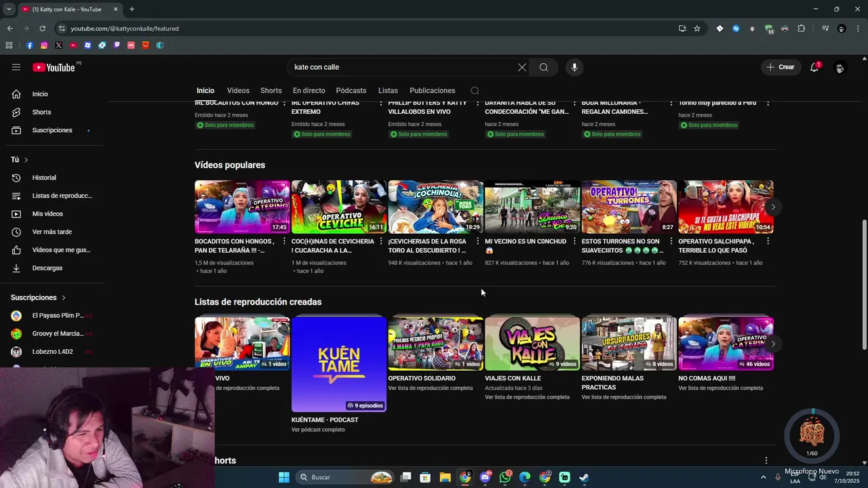The width and height of the screenshot is (868, 488).
Task: Open EXPONIENDO MALAS PRACTICAS playlist thumbnail
Action: 629,344
